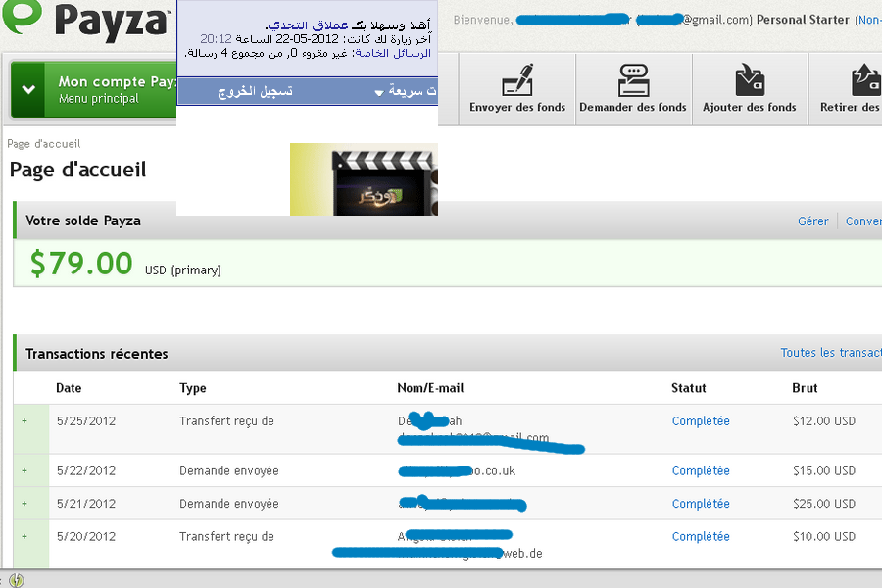Image resolution: width=882 pixels, height=588 pixels.
Task: Expand the 5/20/2012 transaction row
Action: 24,536
